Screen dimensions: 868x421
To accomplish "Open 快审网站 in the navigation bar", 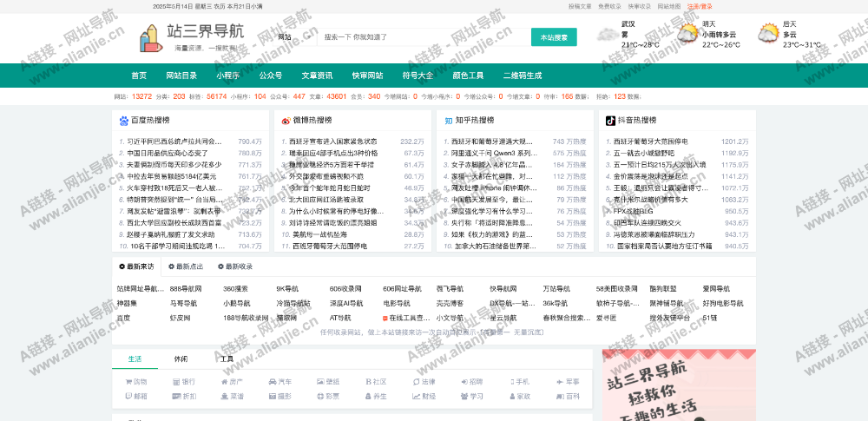I will coord(367,76).
